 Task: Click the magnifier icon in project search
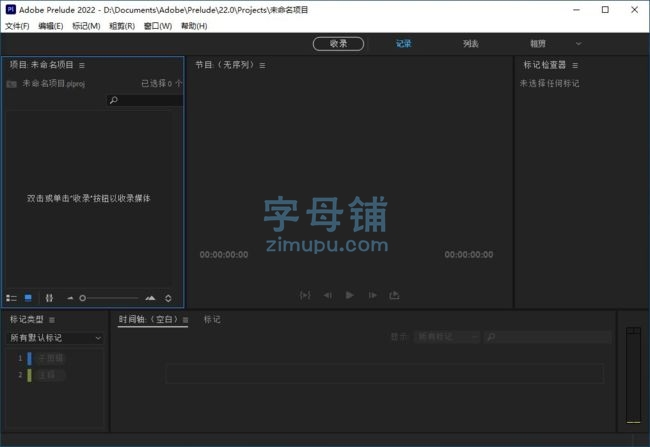[114, 100]
